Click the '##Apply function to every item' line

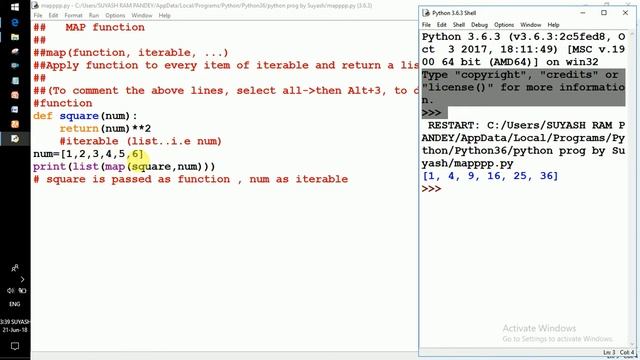pos(226,65)
